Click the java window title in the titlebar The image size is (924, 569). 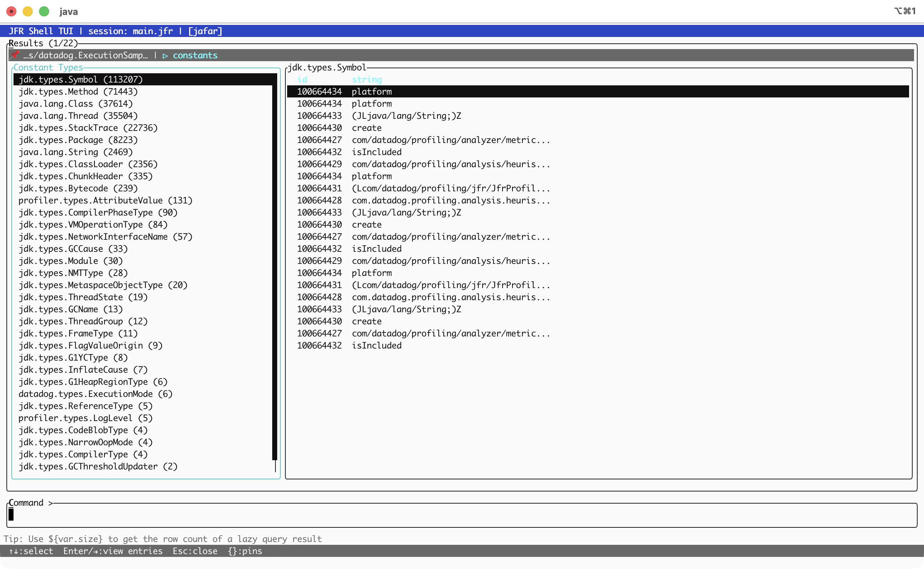pyautogui.click(x=69, y=12)
